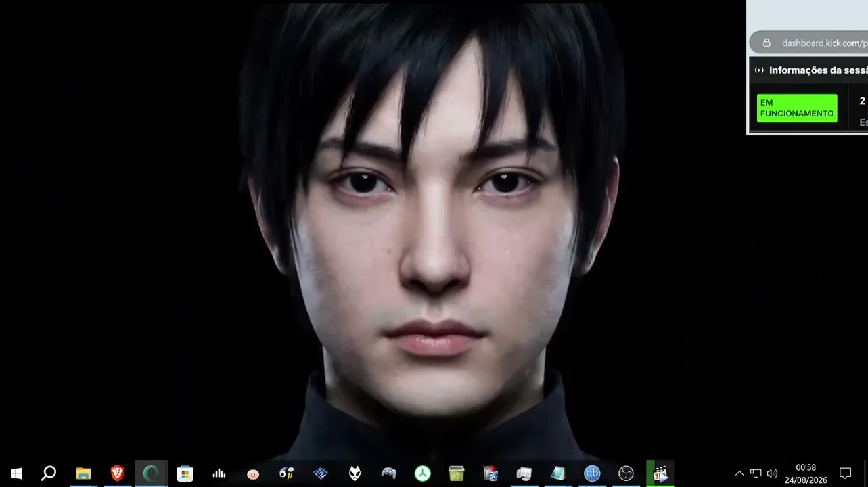Image resolution: width=868 pixels, height=487 pixels.
Task: Open the white audio bars app icon
Action: pos(219,473)
